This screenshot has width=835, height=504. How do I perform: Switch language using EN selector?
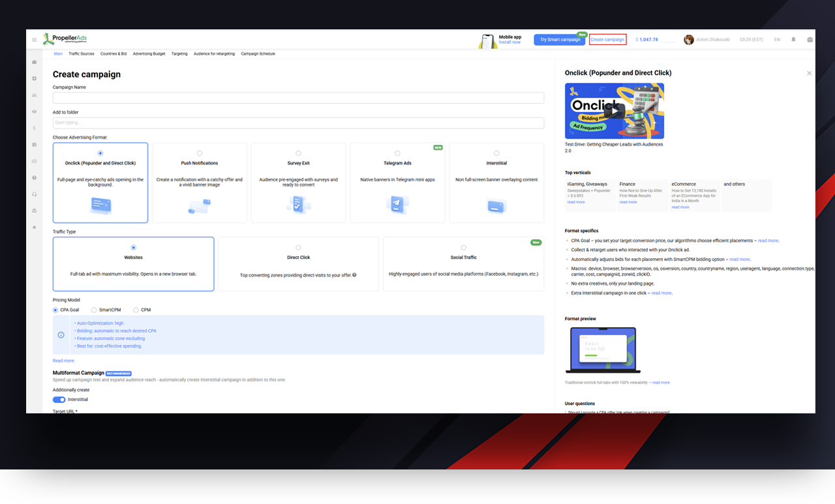777,40
